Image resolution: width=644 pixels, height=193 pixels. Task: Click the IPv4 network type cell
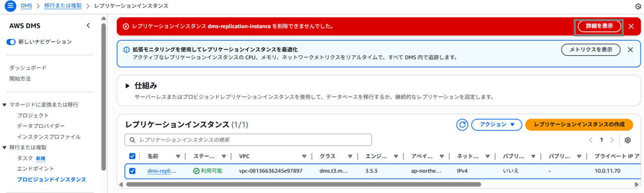tap(463, 171)
